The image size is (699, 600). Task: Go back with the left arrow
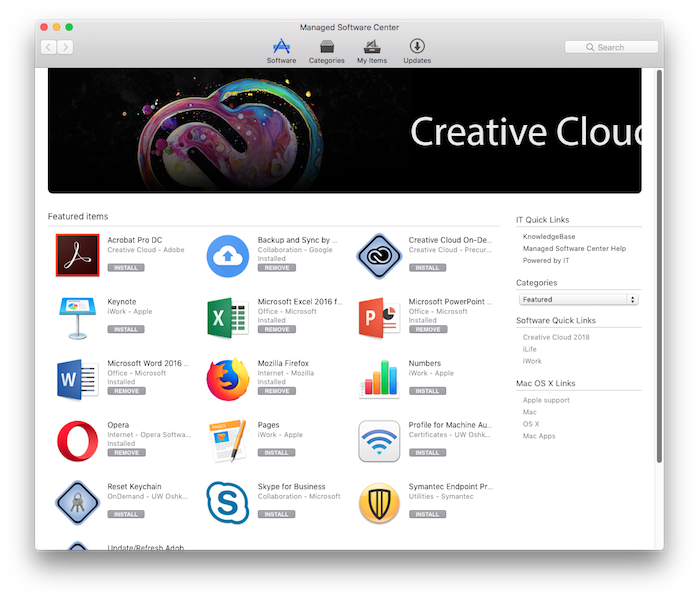[49, 47]
